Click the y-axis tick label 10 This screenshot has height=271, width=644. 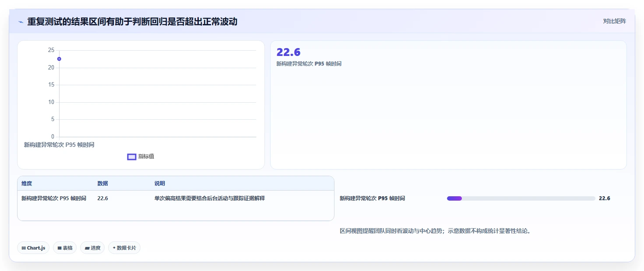51,102
